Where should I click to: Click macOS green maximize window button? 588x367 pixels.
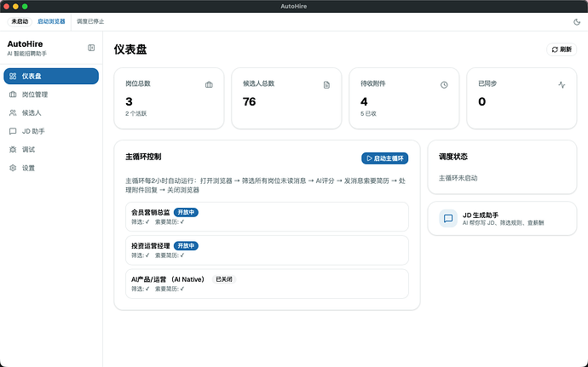[25, 6]
